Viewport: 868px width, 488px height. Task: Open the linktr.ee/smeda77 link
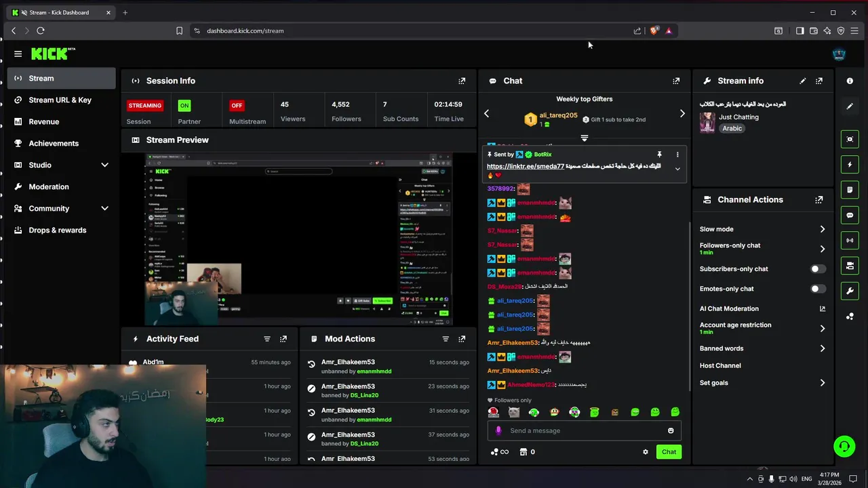(526, 166)
